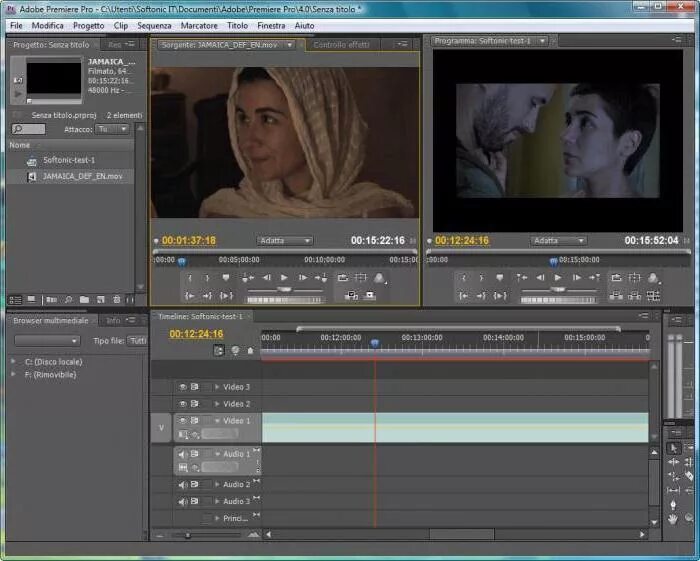Image resolution: width=700 pixels, height=561 pixels.
Task: Open Trim monitor from Program panel
Action: point(653,295)
